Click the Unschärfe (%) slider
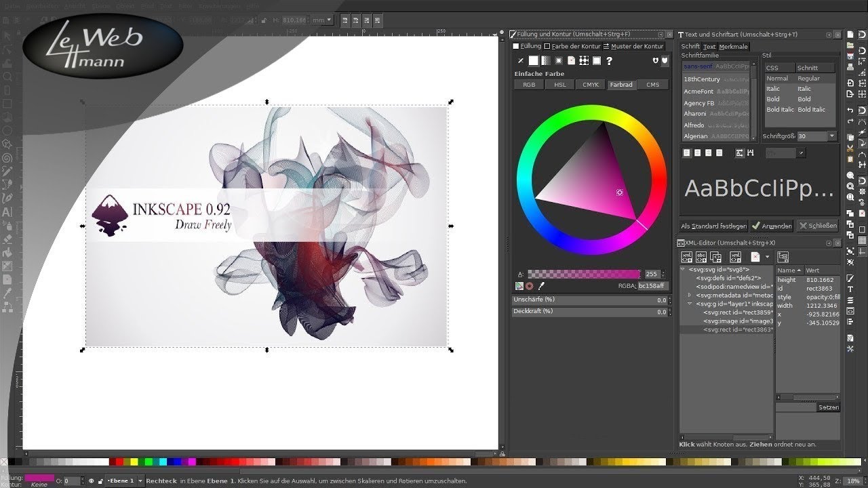 [590, 300]
